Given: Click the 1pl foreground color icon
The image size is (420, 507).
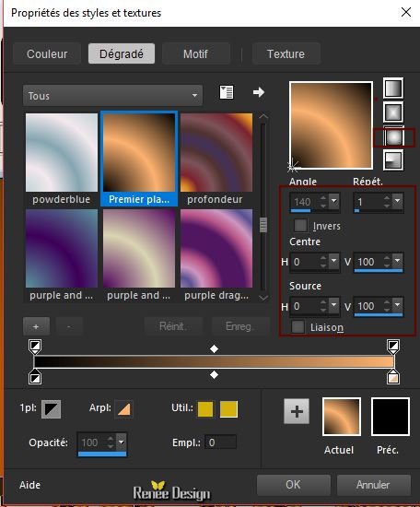Looking at the screenshot, I should pos(51,408).
